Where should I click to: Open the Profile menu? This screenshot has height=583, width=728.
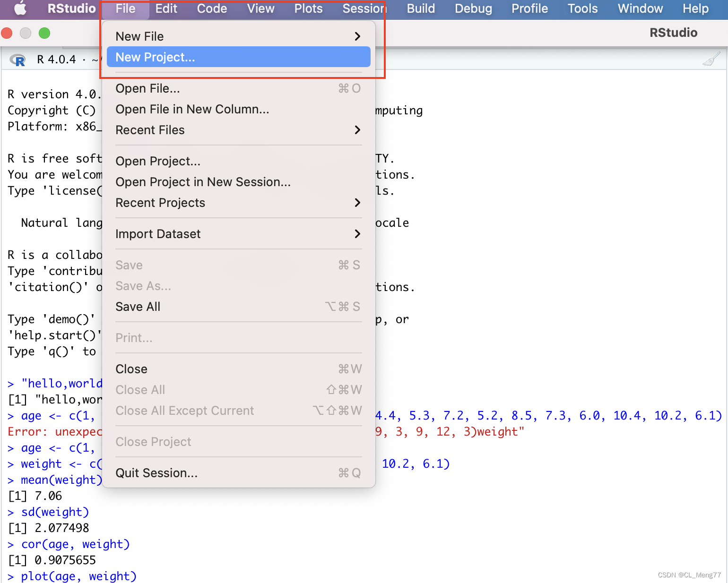[529, 9]
